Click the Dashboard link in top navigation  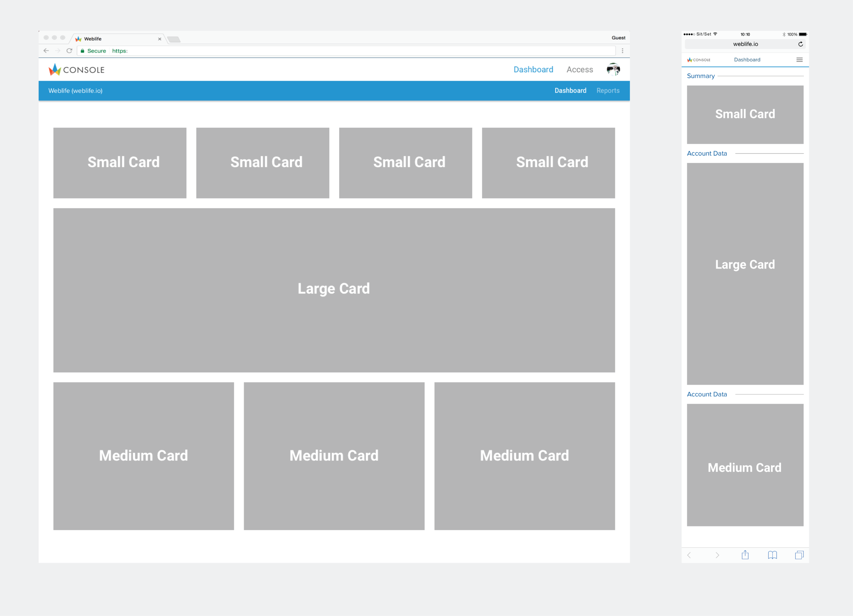pyautogui.click(x=533, y=70)
